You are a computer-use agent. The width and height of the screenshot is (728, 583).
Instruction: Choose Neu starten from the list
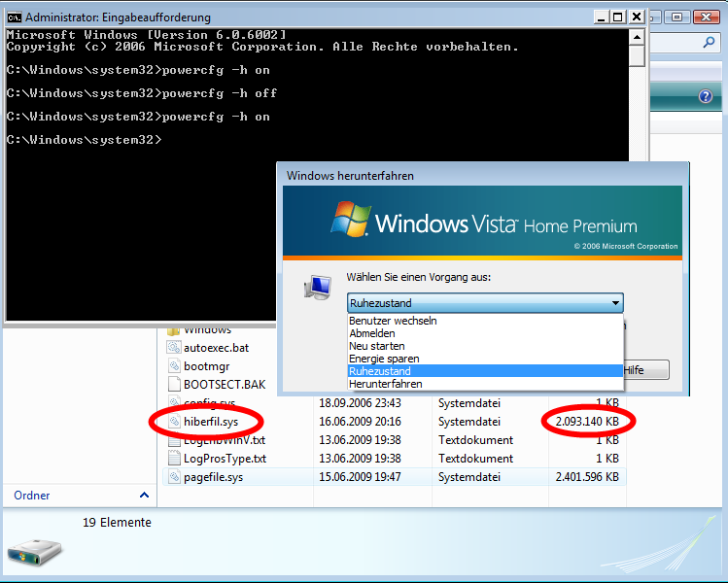[485, 346]
